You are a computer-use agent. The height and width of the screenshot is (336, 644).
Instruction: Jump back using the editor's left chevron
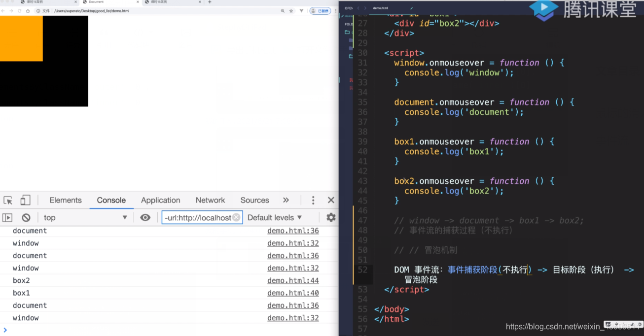click(x=358, y=8)
